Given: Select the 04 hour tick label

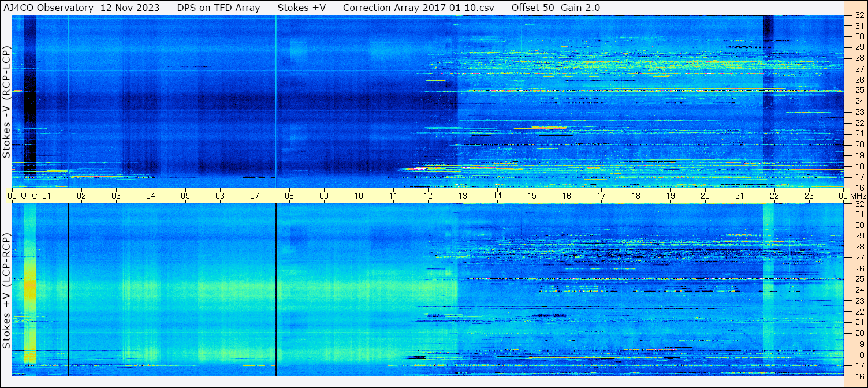Looking at the screenshot, I should 151,196.
